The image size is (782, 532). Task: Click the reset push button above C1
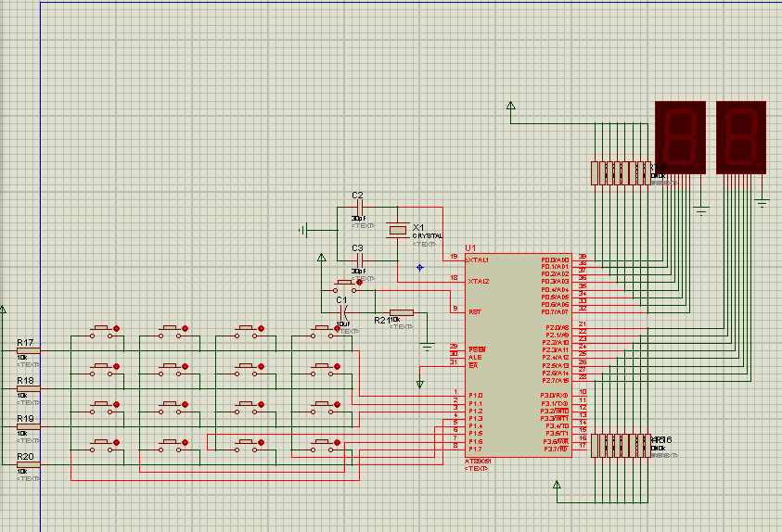(345, 286)
